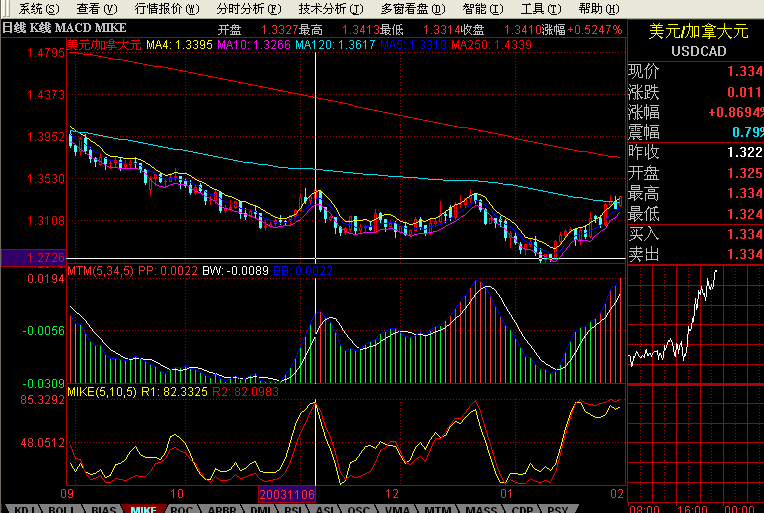Click the MTM(5,34,5) indicator label
Image resolution: width=764 pixels, height=513 pixels.
tap(100, 271)
